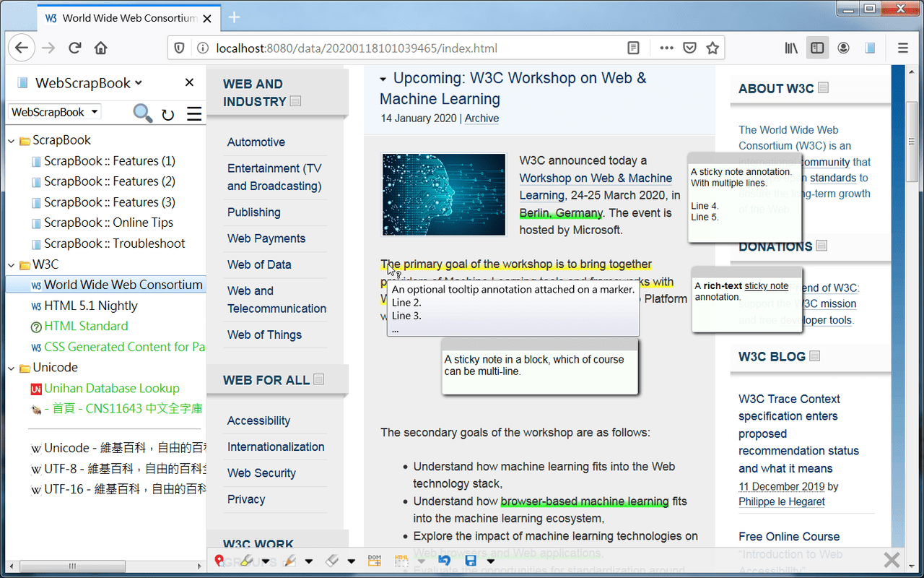This screenshot has height=578, width=924.
Task: Click the save floppy disk icon
Action: point(471,560)
